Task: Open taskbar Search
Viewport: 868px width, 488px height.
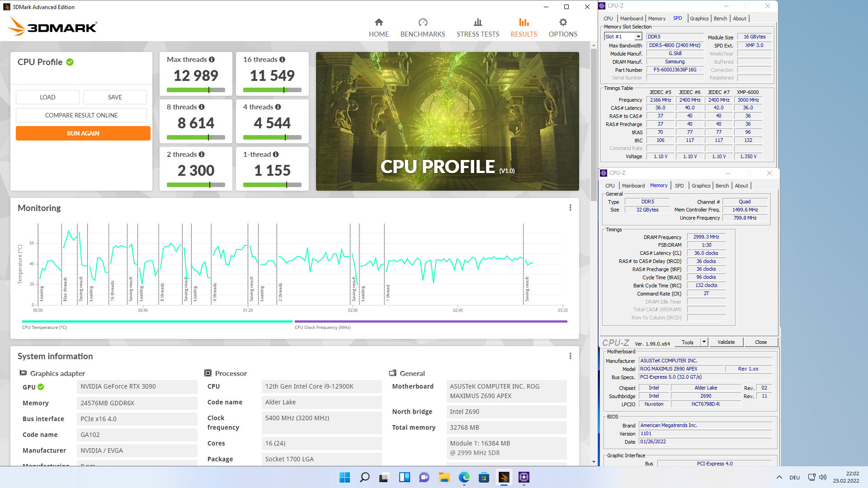Action: click(364, 477)
